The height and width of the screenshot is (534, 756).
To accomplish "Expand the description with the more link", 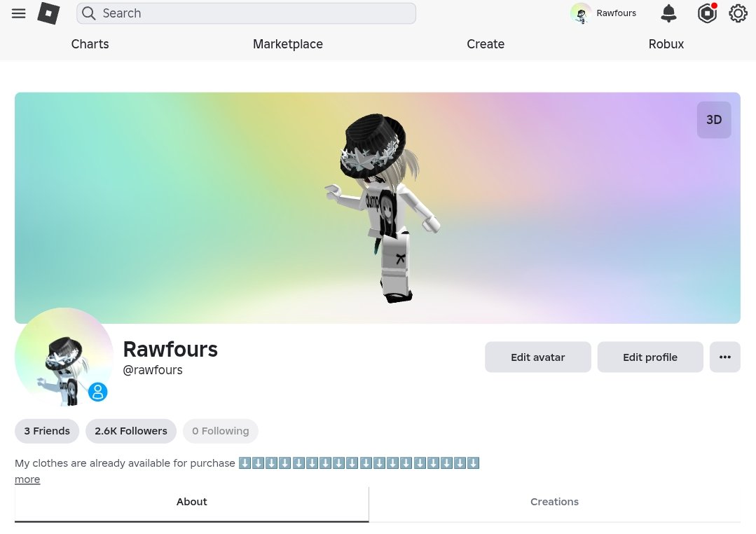I will 27,479.
